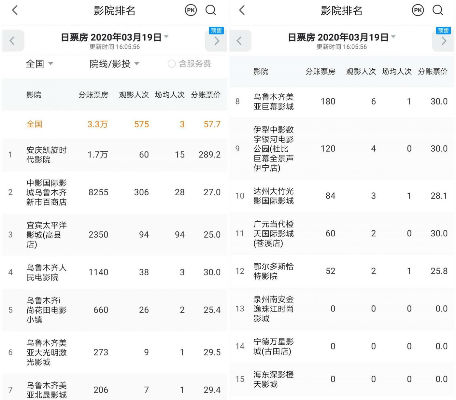The image size is (456, 400).
Task: Select the 2350 box office value
Action: click(98, 235)
